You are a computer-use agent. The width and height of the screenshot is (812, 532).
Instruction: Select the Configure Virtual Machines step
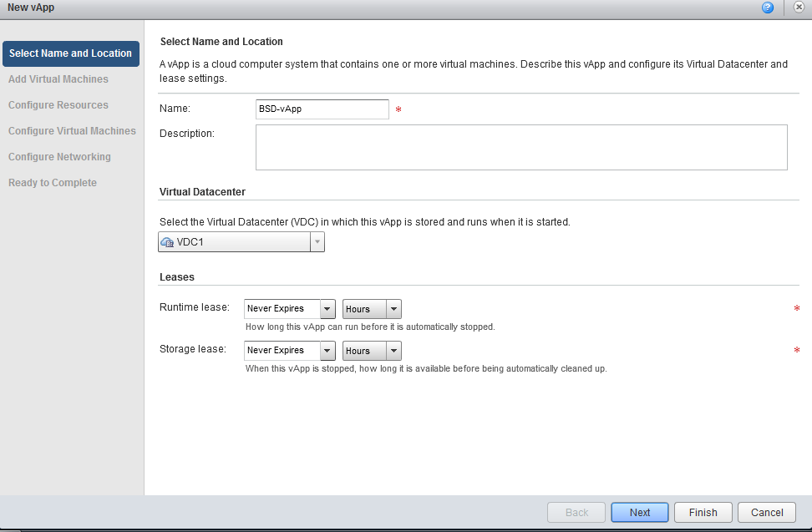tap(72, 131)
